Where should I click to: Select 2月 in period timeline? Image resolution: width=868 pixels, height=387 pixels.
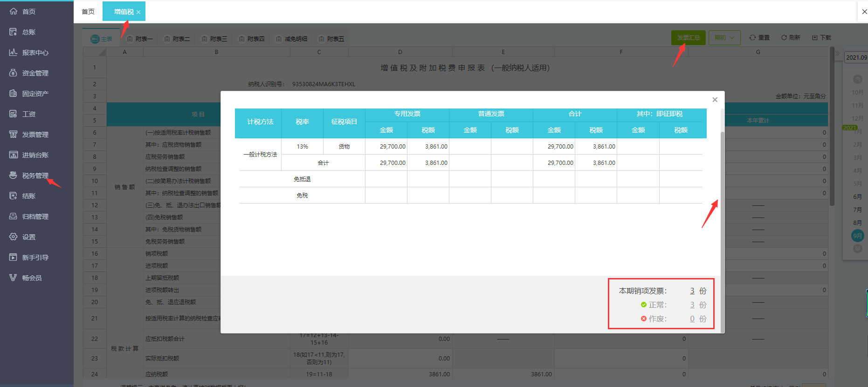pyautogui.click(x=858, y=145)
